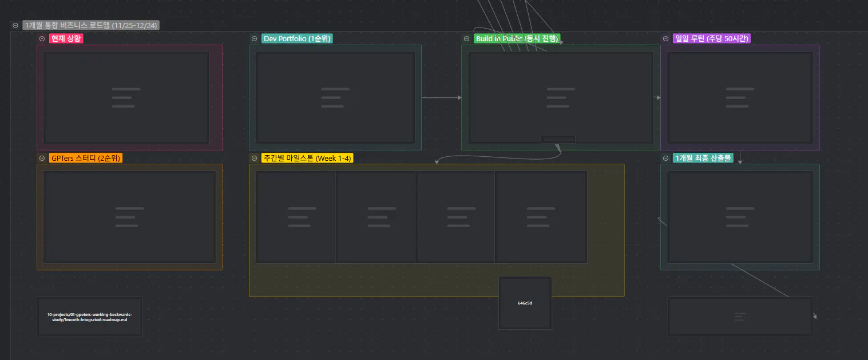
Task: Select the 1개월 최종 산출물 label
Action: click(x=703, y=158)
